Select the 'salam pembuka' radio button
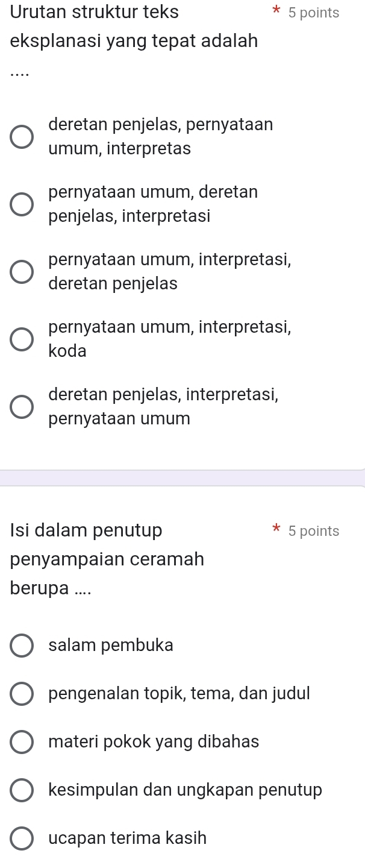The width and height of the screenshot is (365, 868). [x=22, y=646]
